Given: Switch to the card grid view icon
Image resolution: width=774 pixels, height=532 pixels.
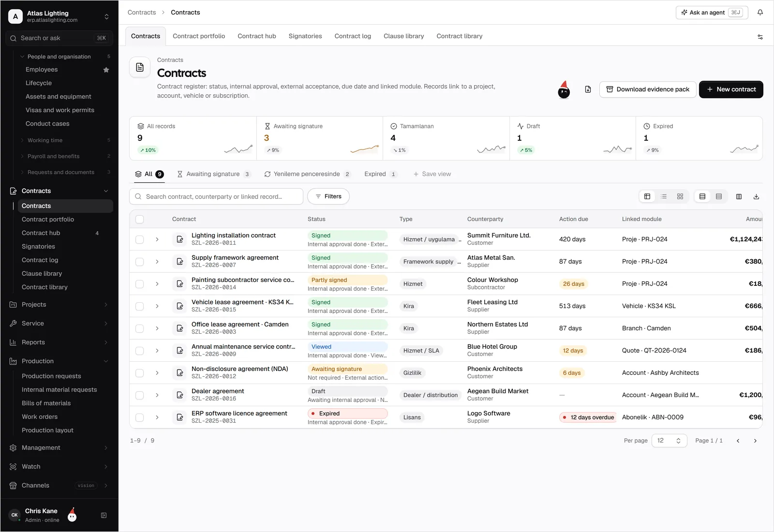Looking at the screenshot, I should [680, 196].
